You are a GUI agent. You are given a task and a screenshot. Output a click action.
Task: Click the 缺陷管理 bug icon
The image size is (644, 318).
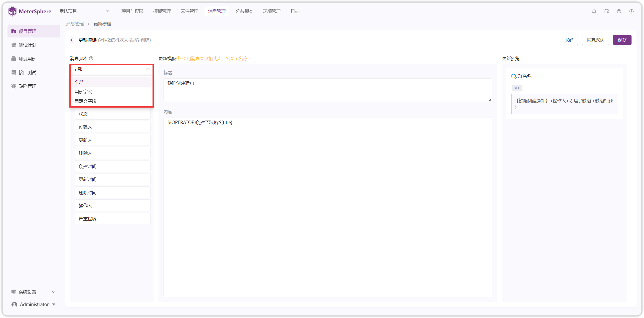click(x=14, y=86)
